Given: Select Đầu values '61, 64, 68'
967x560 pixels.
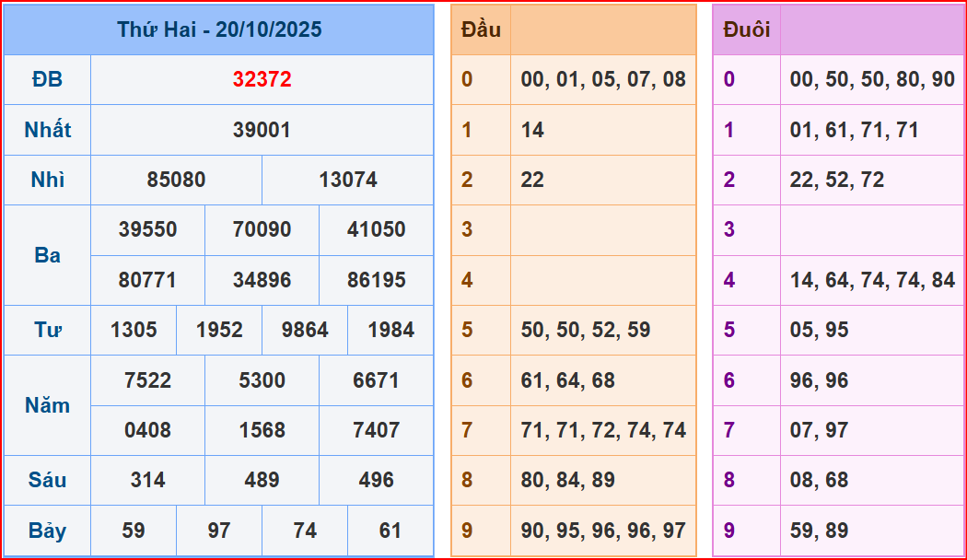Looking at the screenshot, I should (x=567, y=380).
